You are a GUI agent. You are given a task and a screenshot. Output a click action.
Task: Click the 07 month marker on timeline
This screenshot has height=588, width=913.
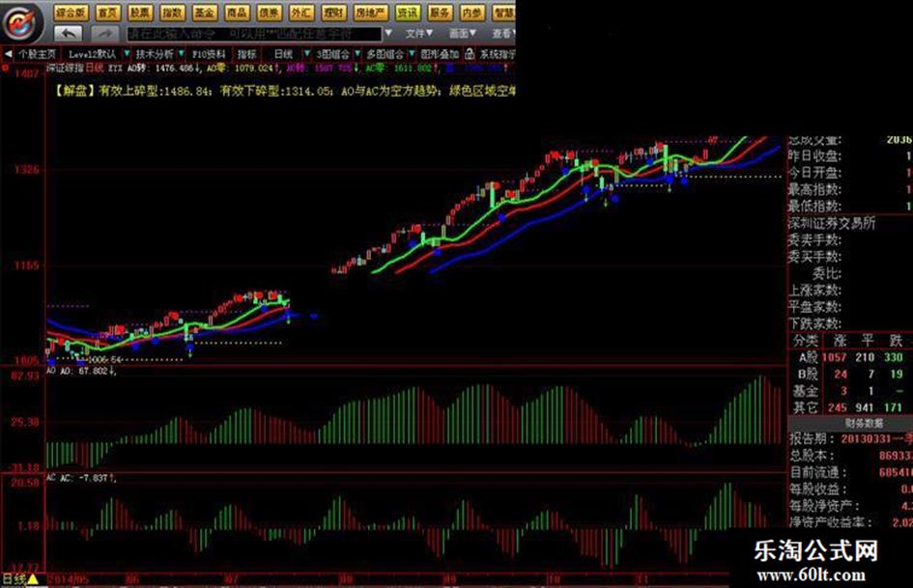click(231, 579)
